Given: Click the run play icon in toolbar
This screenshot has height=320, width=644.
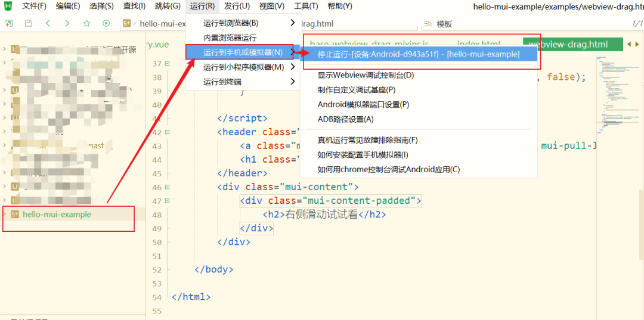Looking at the screenshot, I should [x=106, y=23].
